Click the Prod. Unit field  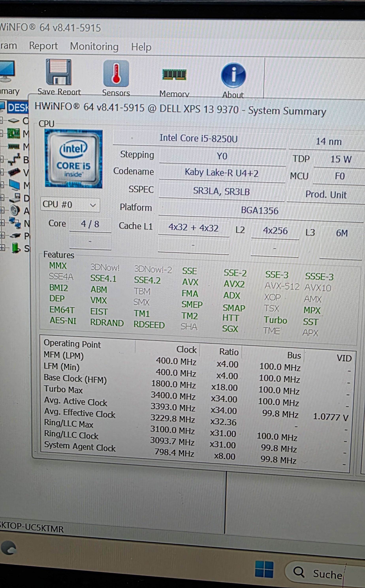point(326,194)
